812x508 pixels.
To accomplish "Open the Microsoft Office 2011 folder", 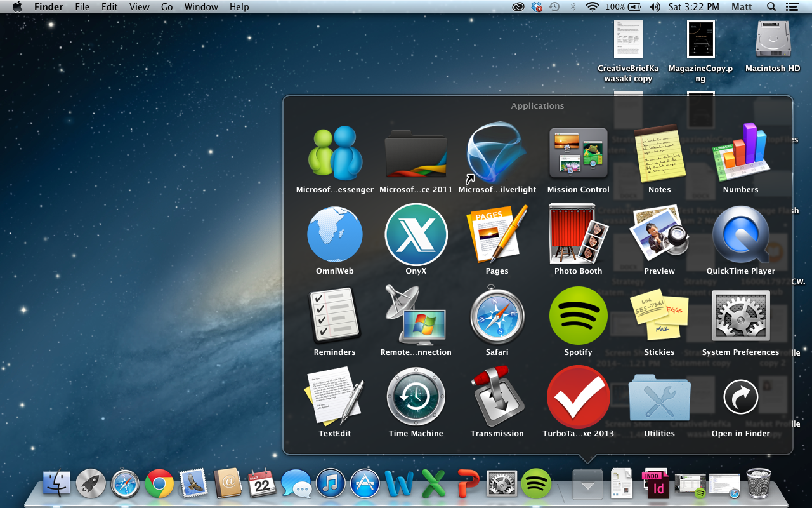I will 416,153.
